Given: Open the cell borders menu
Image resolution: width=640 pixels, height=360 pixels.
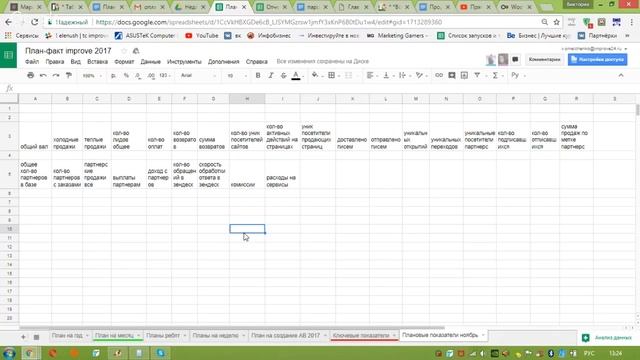Looking at the screenshot, I should click(332, 76).
